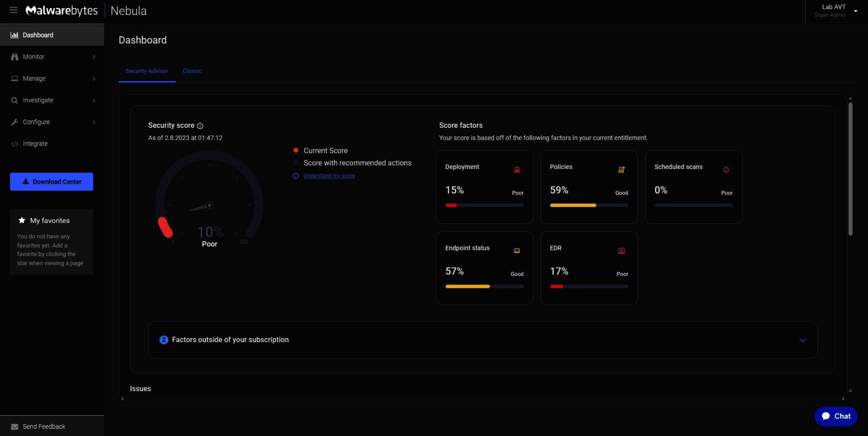Click the Endpoint status card icon
The height and width of the screenshot is (436, 868).
517,251
